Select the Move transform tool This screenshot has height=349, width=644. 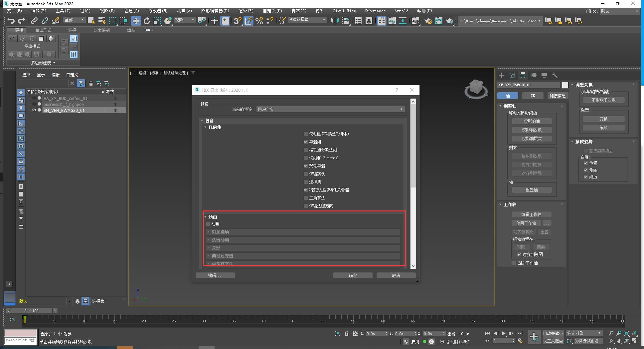click(136, 21)
